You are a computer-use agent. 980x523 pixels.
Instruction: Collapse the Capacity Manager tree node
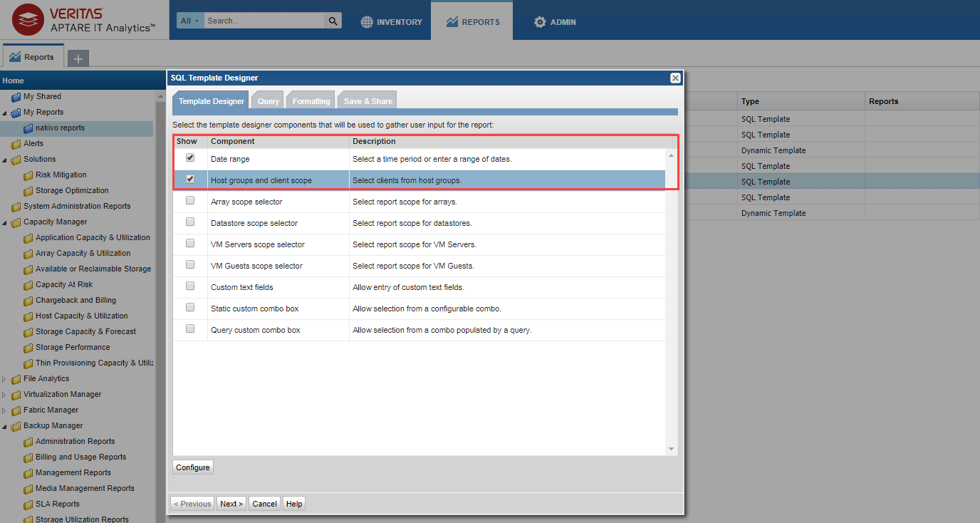pos(4,222)
